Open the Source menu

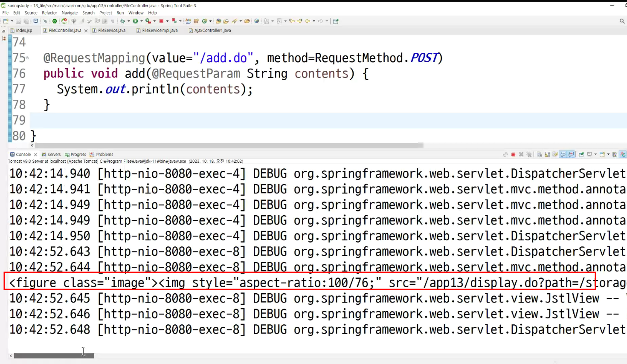31,13
